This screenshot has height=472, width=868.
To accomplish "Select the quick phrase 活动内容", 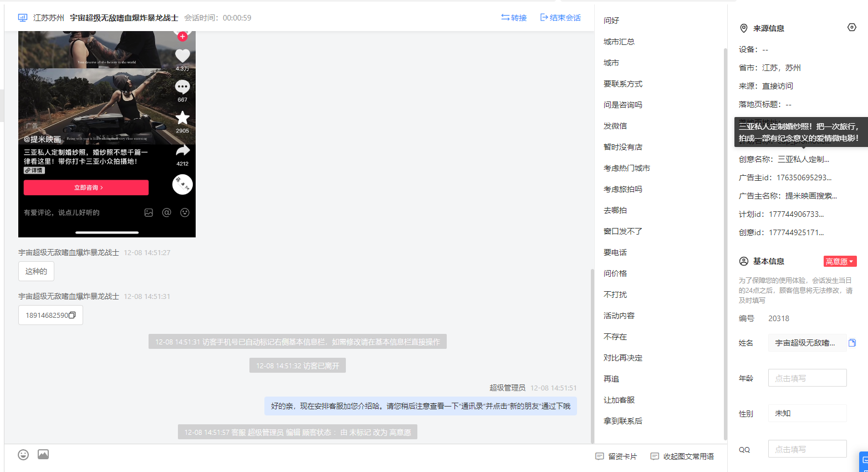I will pos(619,316).
